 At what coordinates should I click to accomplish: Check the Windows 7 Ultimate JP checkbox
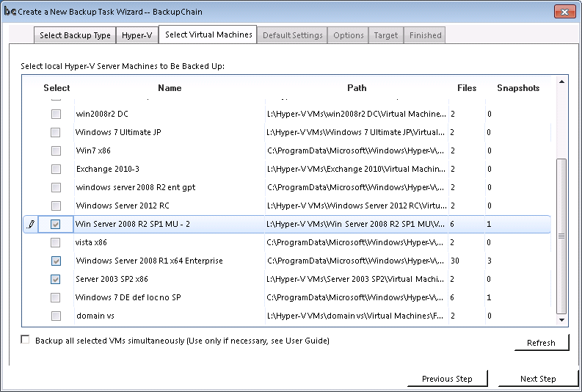coord(55,132)
